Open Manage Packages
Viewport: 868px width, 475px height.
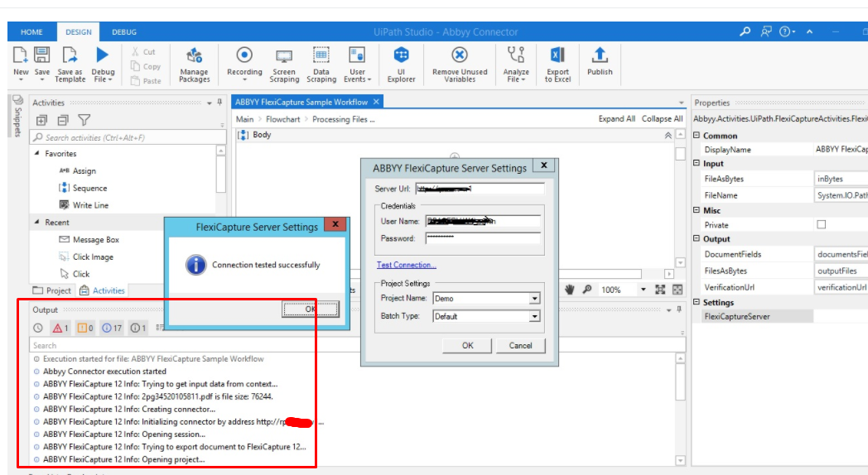195,65
